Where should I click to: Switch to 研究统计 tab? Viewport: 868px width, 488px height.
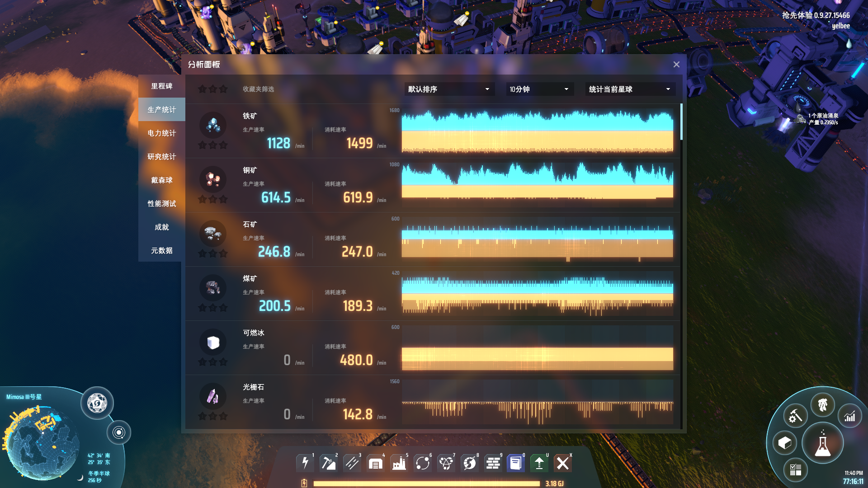click(162, 156)
